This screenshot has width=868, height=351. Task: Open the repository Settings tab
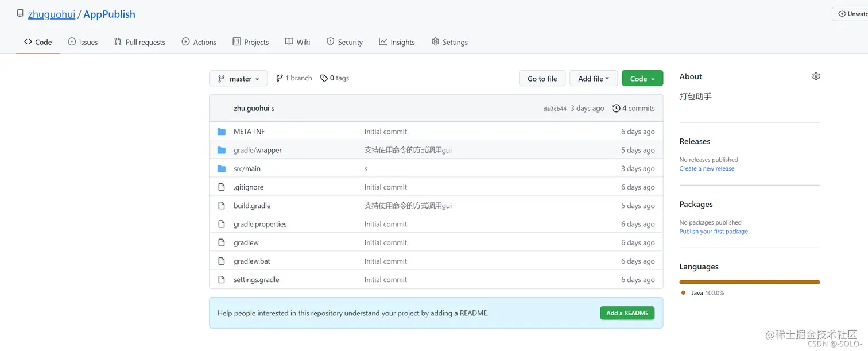point(449,42)
